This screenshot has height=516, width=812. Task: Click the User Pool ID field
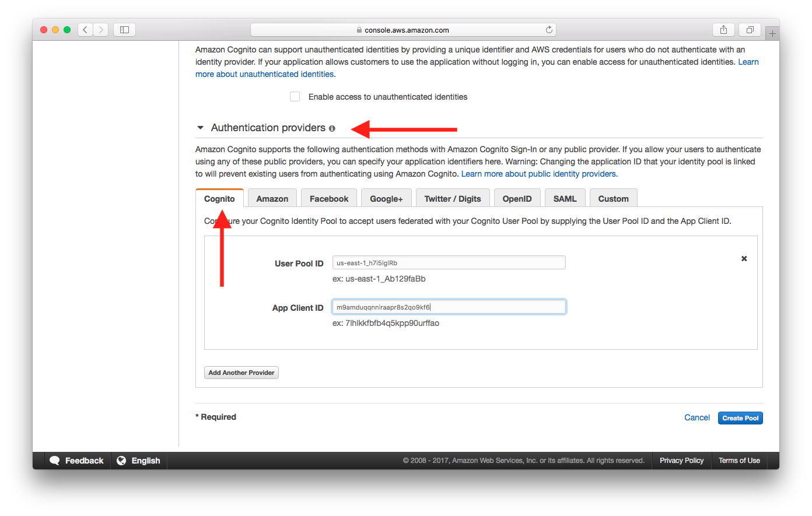click(449, 262)
